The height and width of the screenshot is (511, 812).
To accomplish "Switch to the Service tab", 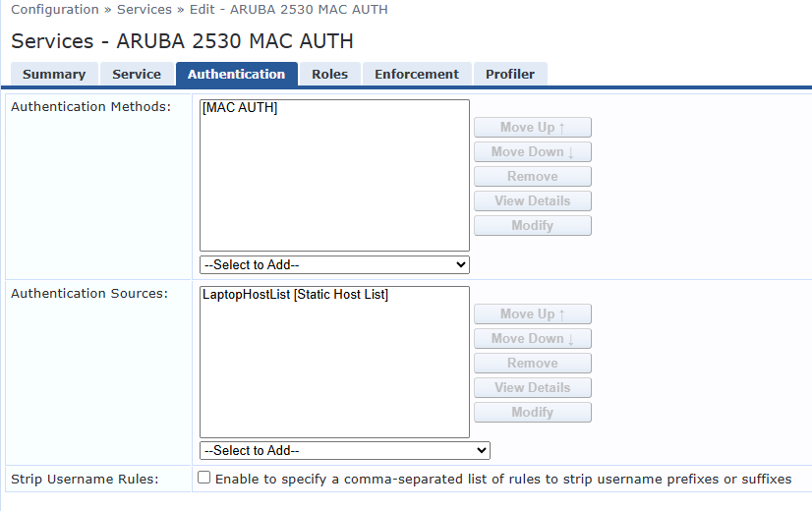I will point(137,74).
